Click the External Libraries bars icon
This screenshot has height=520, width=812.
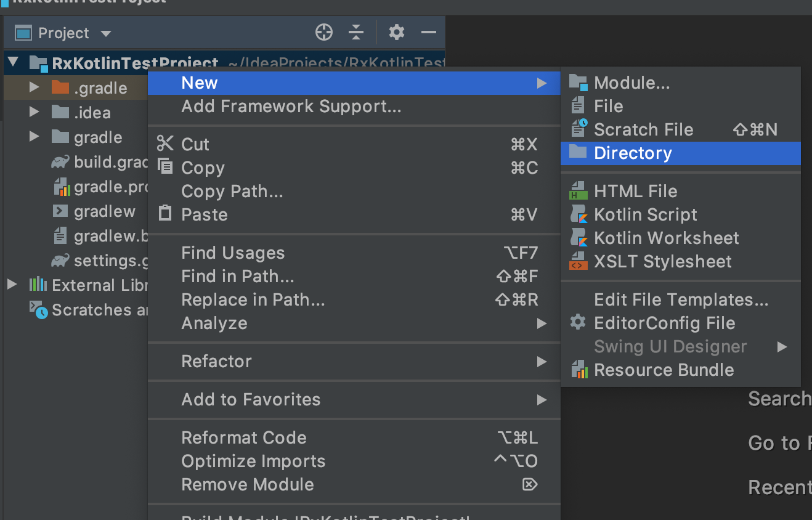[38, 285]
